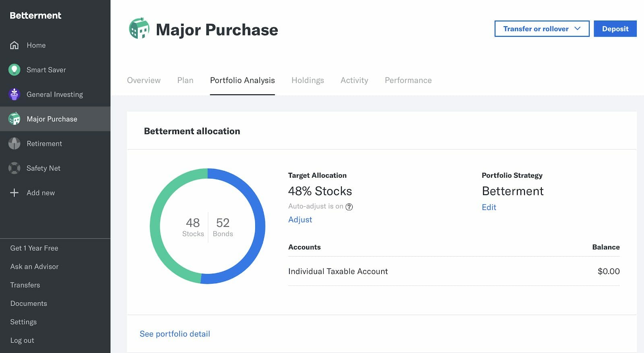644x353 pixels.
Task: Select the Portfolio Analysis tab
Action: click(x=242, y=80)
